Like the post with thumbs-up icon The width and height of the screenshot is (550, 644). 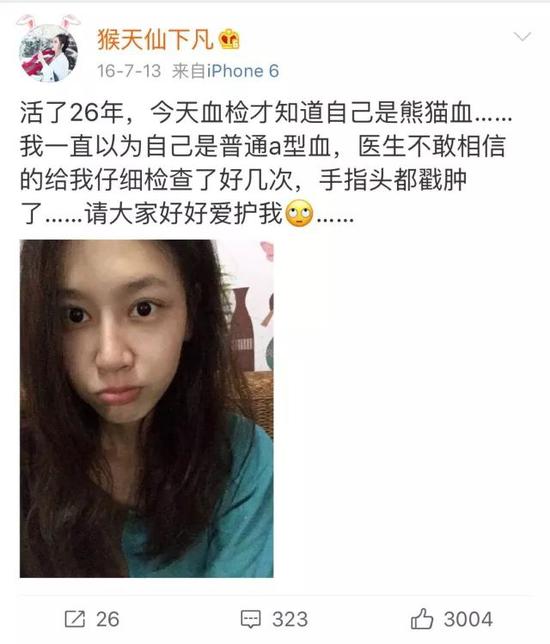pyautogui.click(x=422, y=619)
